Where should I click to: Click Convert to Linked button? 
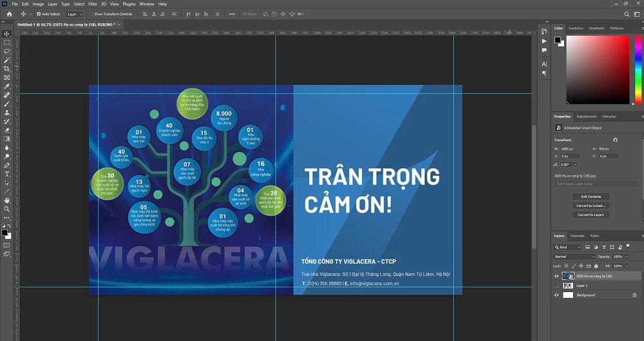(x=591, y=206)
